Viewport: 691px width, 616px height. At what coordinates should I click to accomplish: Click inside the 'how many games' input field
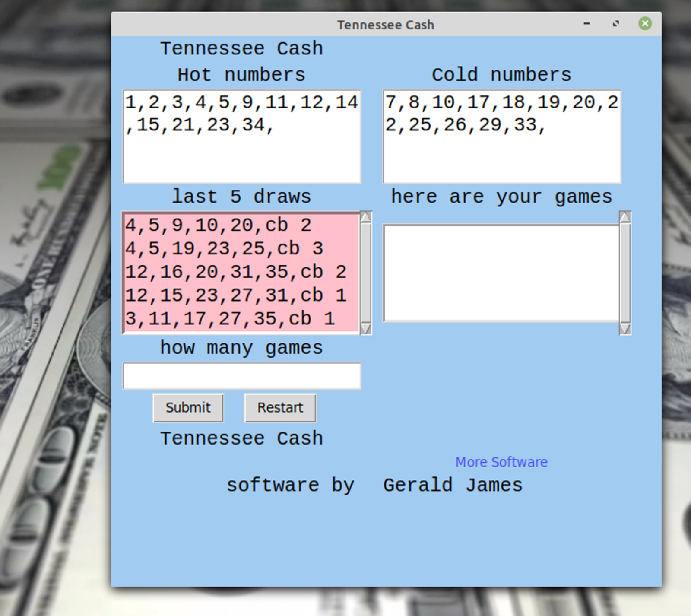pyautogui.click(x=242, y=375)
